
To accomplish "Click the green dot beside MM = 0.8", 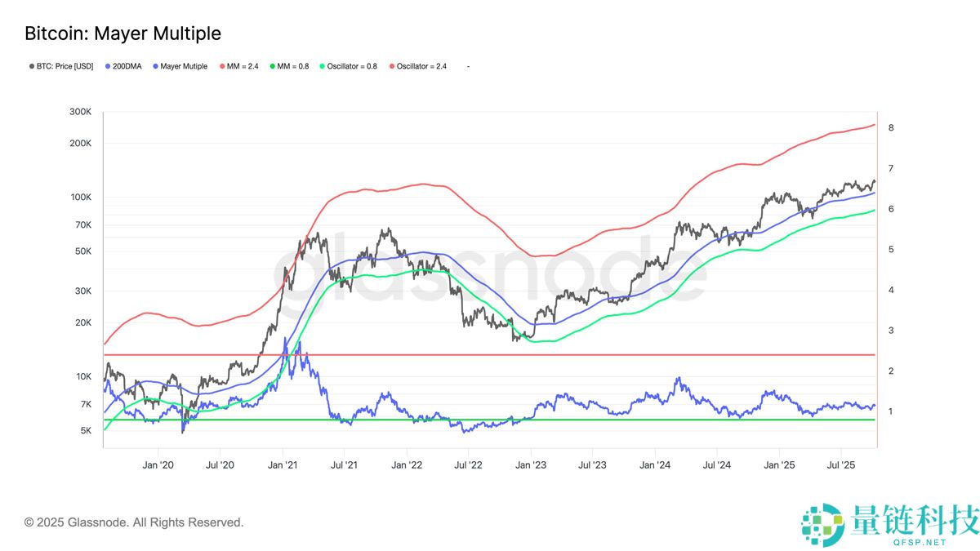I will click(x=273, y=66).
